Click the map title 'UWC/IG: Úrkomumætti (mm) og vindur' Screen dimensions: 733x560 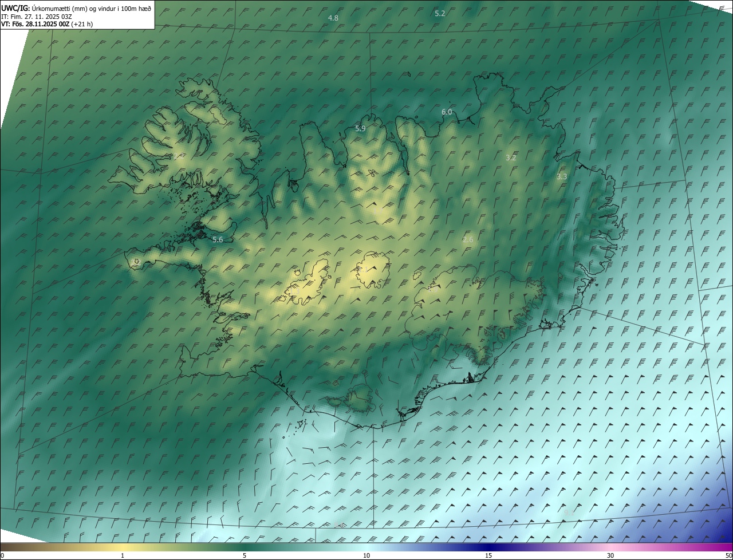(76, 8)
